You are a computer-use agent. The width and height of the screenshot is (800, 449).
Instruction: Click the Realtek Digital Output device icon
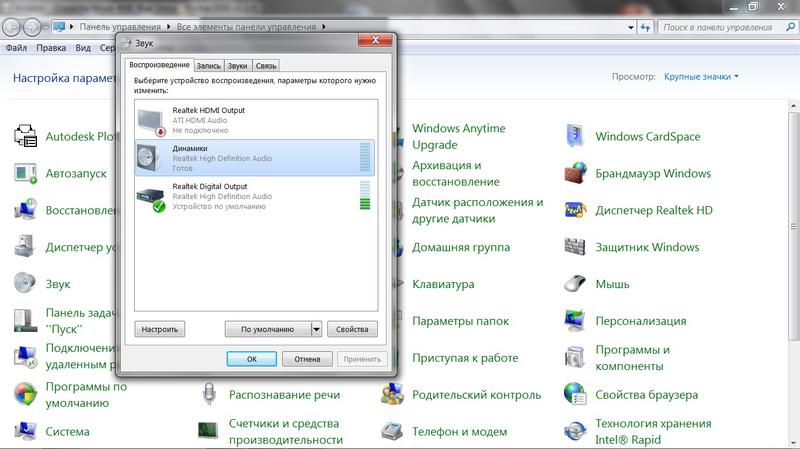(153, 196)
